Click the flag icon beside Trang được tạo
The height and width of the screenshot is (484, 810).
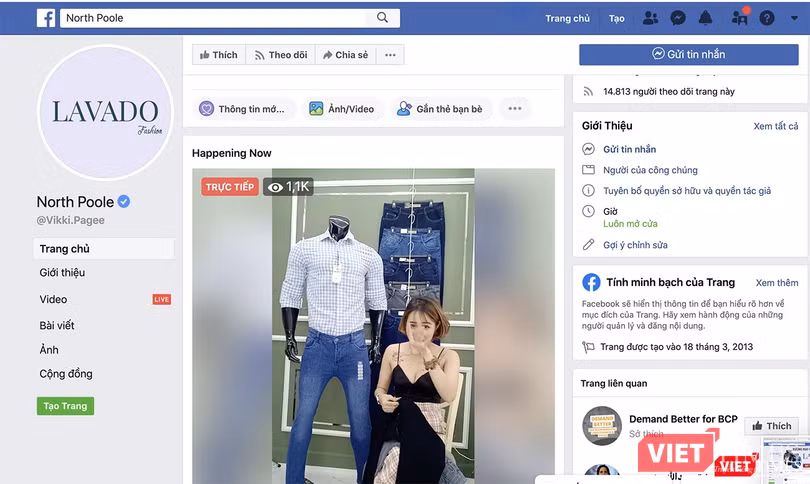pos(588,347)
